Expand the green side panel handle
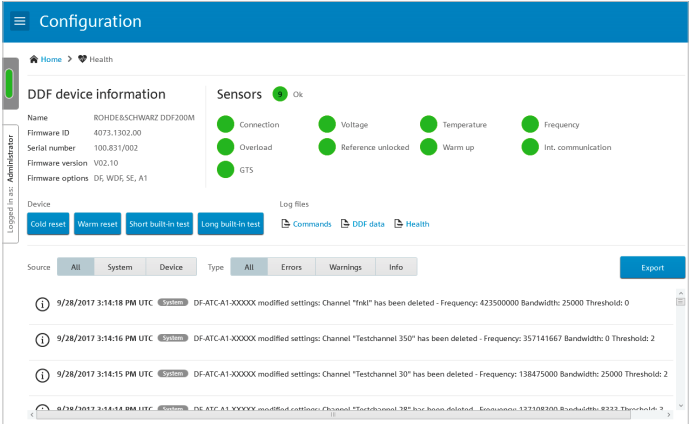The image size is (689, 424). (10, 84)
